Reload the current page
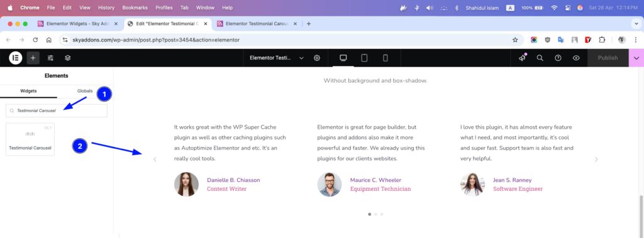Screen dimensions: 644x238 coord(35,40)
